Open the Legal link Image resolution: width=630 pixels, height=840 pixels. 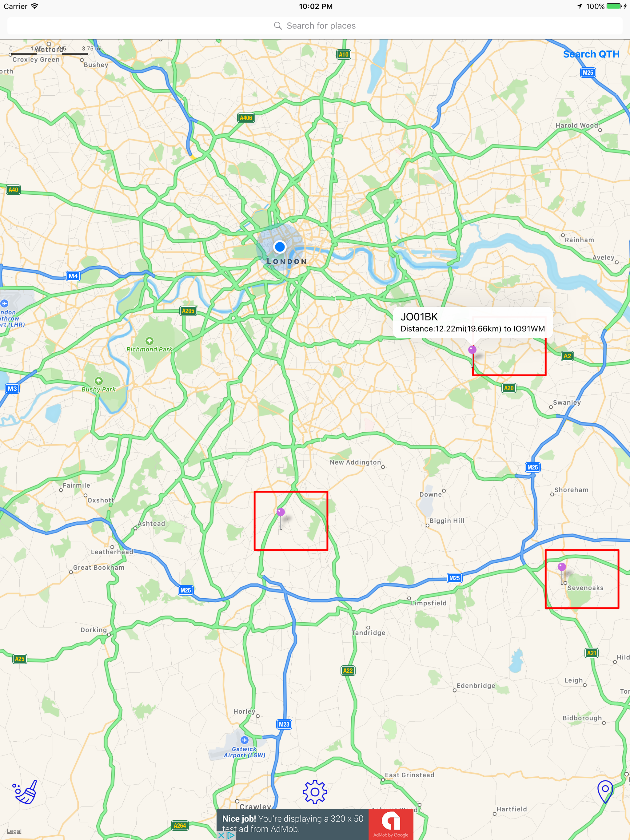click(x=14, y=831)
